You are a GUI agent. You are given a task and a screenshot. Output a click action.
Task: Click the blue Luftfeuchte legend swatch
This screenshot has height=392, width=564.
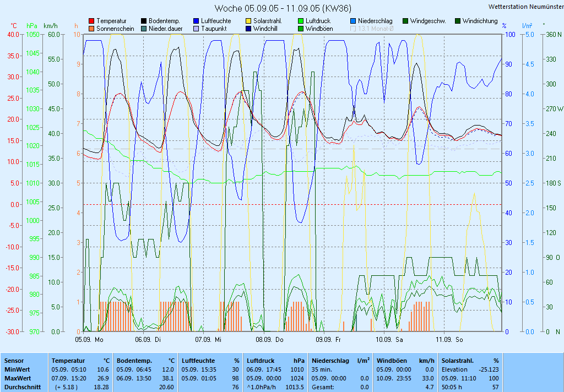pyautogui.click(x=196, y=21)
